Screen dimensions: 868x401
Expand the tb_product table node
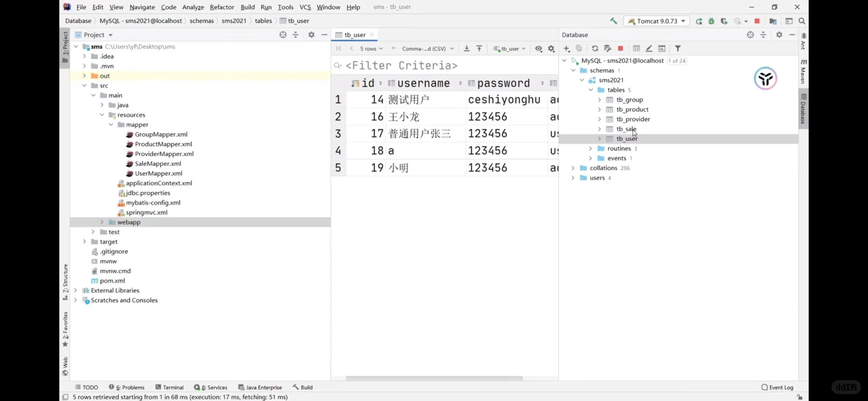pyautogui.click(x=599, y=110)
